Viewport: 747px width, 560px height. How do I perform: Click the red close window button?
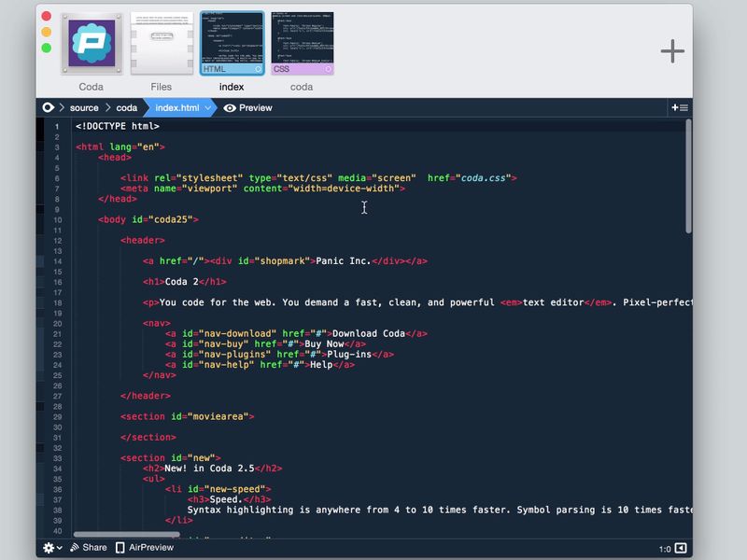[46, 16]
